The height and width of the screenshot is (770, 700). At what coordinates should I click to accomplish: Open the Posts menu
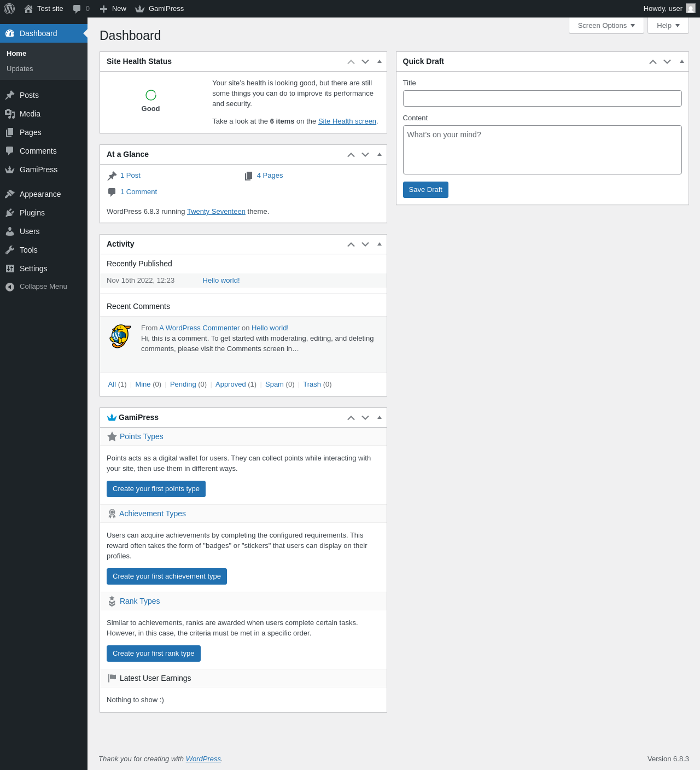click(44, 95)
